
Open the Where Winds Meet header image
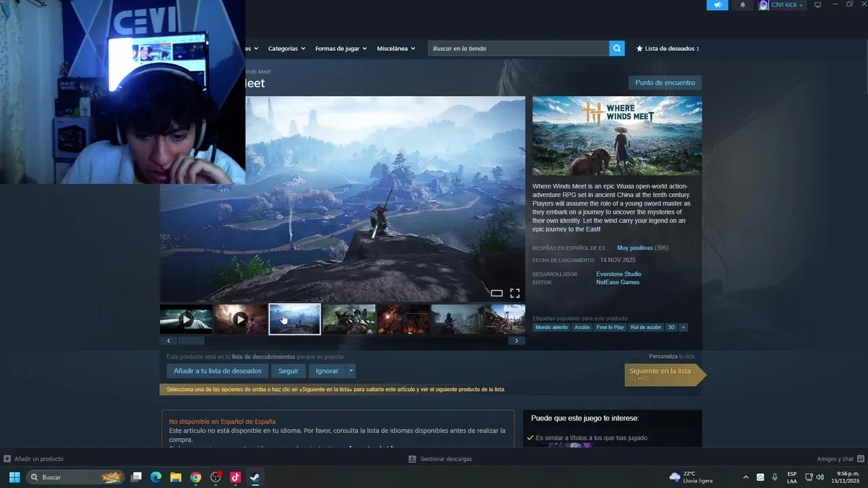pos(617,136)
